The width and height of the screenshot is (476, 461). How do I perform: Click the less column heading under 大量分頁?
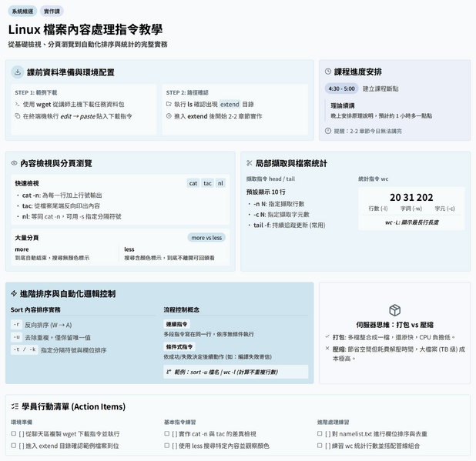pos(129,249)
